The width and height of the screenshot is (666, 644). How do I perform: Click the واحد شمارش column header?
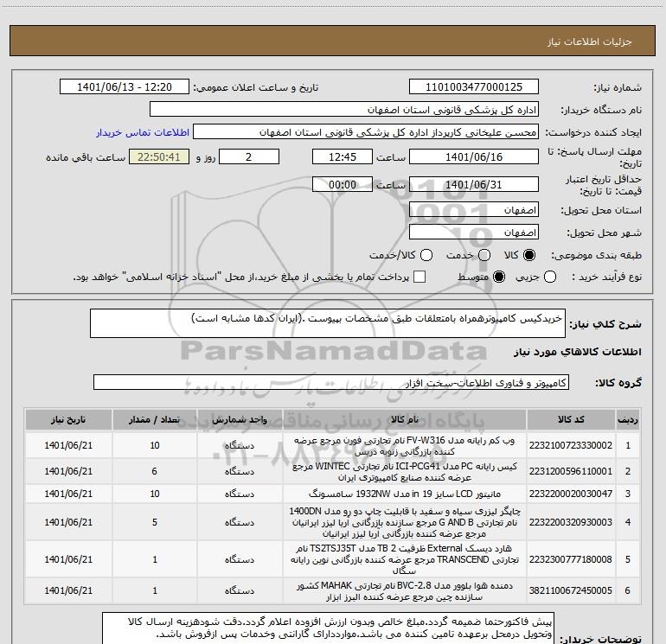(x=240, y=420)
